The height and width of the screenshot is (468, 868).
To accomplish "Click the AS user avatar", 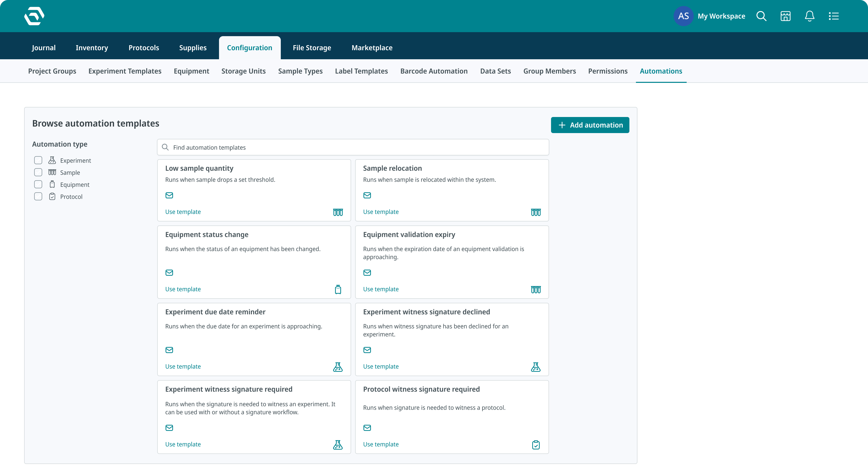I will 683,16.
